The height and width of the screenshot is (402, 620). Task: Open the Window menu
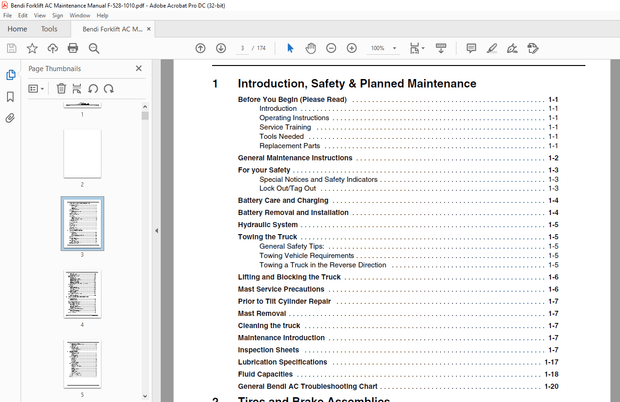(x=79, y=15)
